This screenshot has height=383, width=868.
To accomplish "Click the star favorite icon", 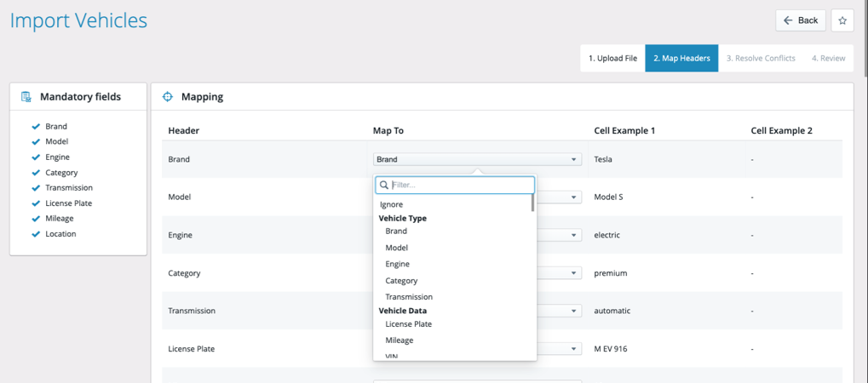I will (842, 20).
